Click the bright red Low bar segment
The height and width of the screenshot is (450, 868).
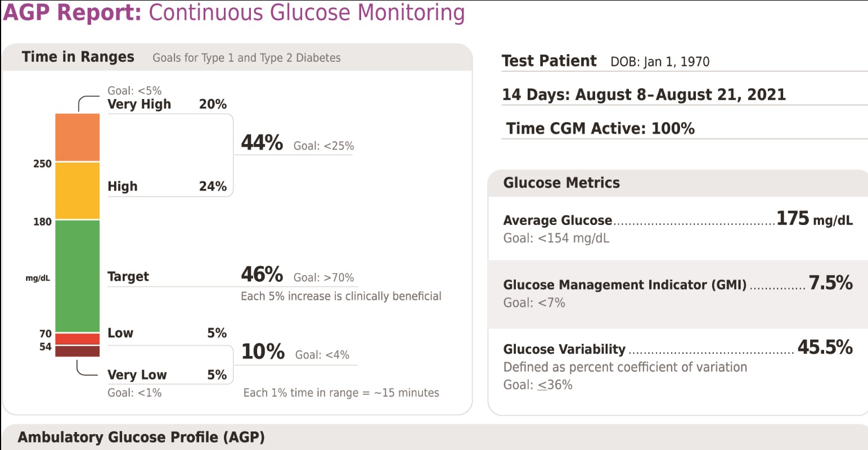77,339
